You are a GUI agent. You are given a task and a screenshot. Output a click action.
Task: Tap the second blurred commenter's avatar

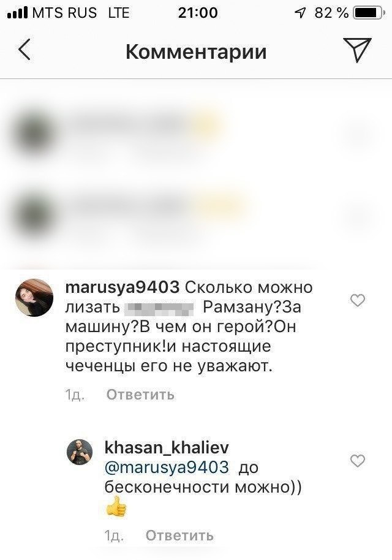coord(34,215)
